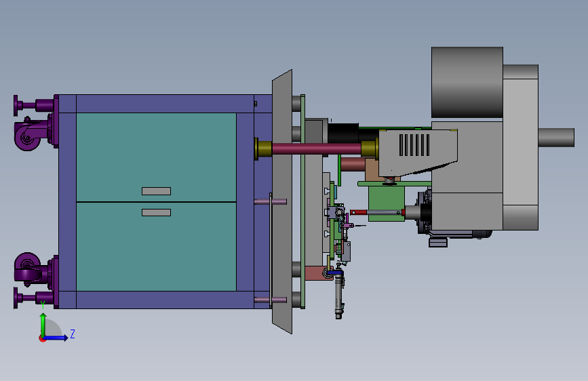
Task: Select the output shaft at far right
Action: (557, 138)
